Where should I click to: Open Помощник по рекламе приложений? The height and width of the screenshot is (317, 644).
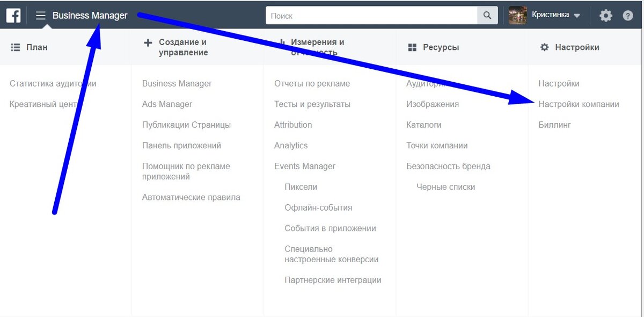click(x=186, y=171)
